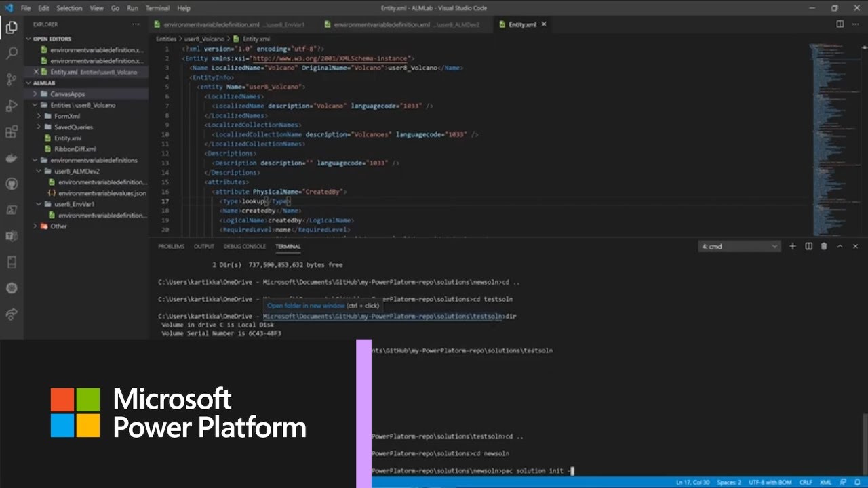
Task: Click 'Ln 17, Col 30' in status bar
Action: click(692, 482)
